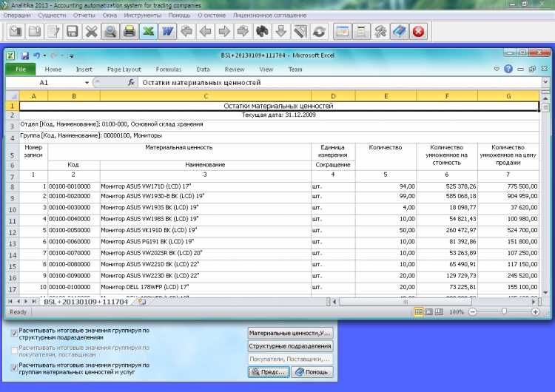Click the floppy disk save icon in Analitika toolbar

(x=72, y=32)
